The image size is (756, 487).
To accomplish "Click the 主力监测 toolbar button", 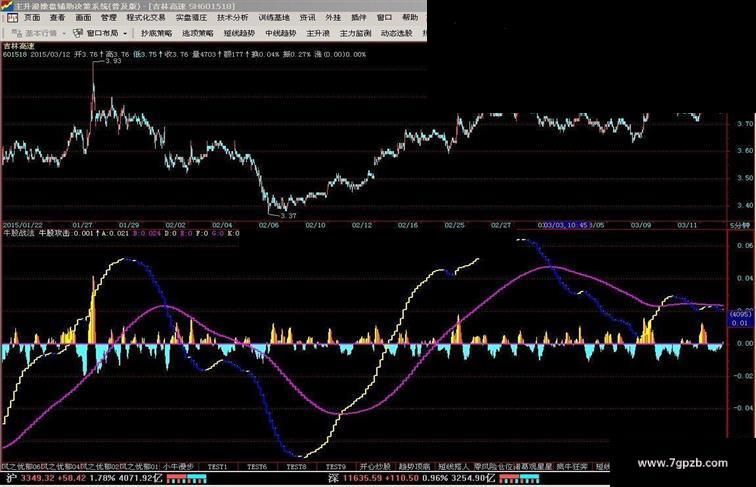I will point(355,33).
